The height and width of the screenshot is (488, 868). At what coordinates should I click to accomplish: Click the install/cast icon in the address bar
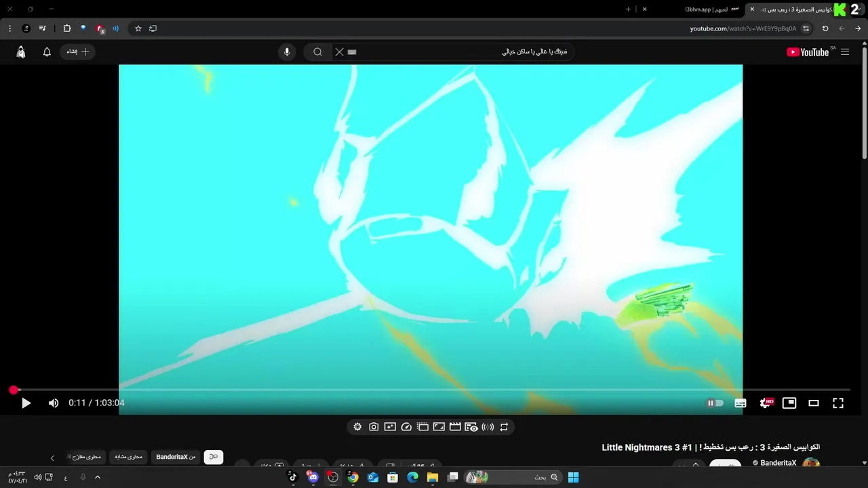point(153,28)
